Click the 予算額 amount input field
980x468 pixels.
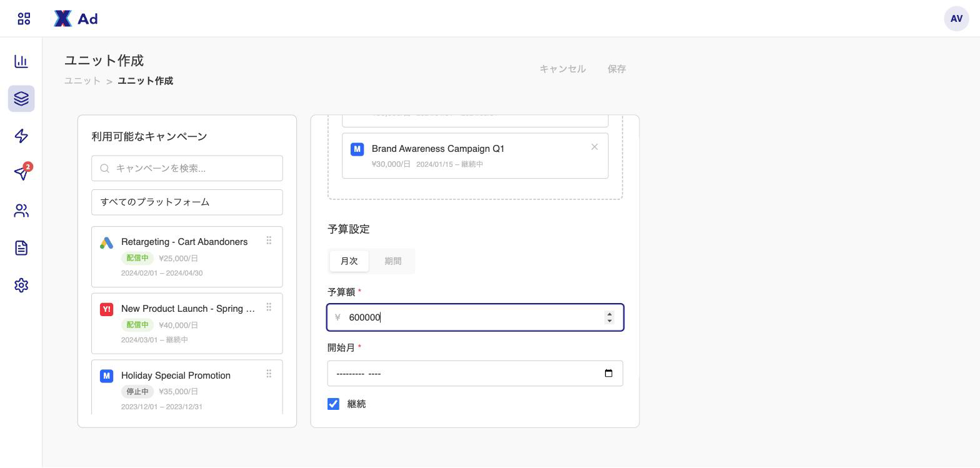[x=475, y=317]
